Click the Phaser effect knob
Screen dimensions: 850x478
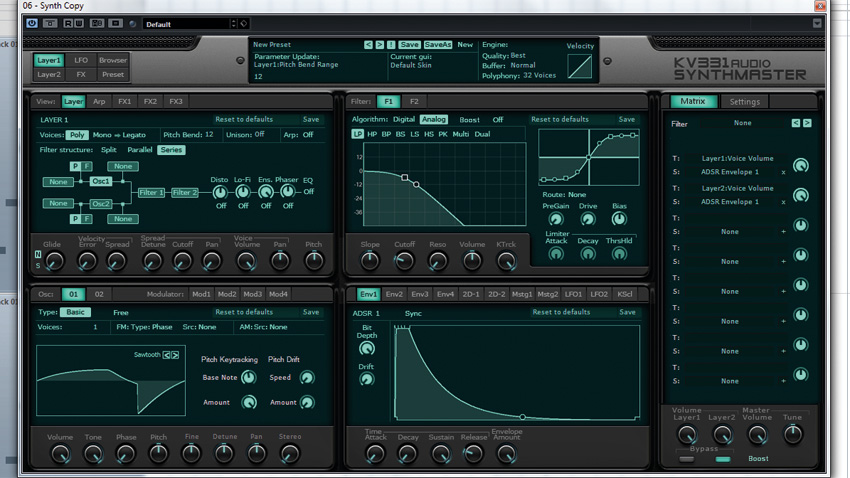288,191
